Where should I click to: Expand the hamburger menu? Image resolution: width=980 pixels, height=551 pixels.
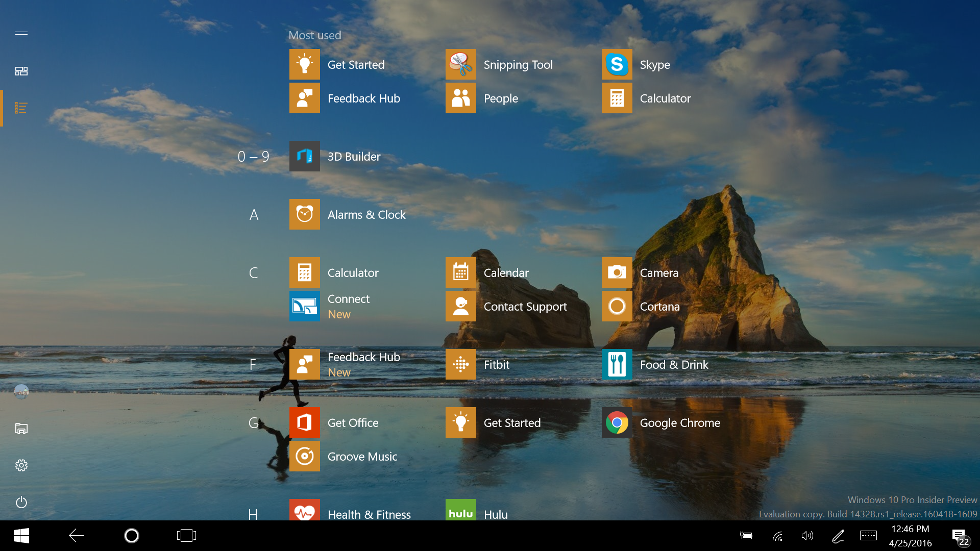[21, 35]
